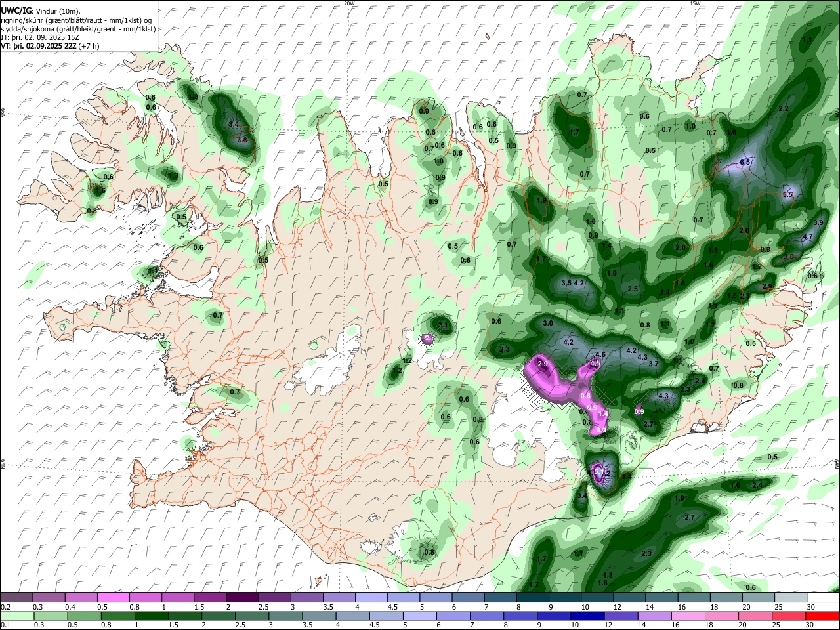This screenshot has width=840, height=630.
Task: Click the 2.2 value in the northeast offshore band
Action: pos(783,108)
